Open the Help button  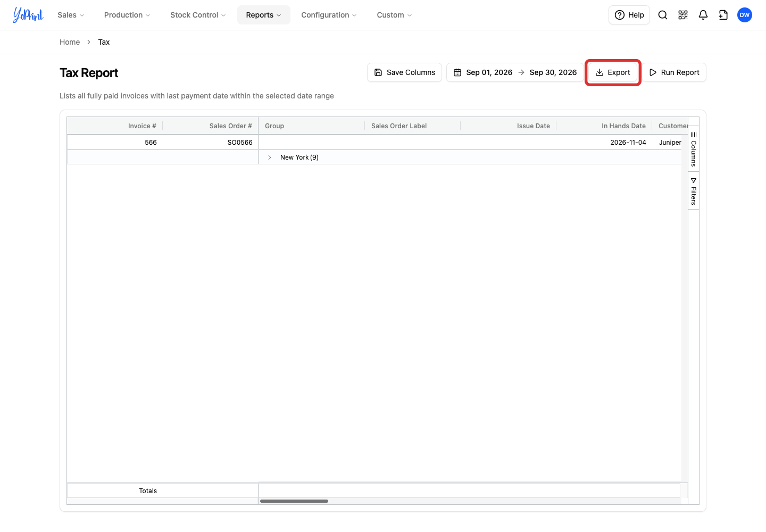(x=629, y=15)
